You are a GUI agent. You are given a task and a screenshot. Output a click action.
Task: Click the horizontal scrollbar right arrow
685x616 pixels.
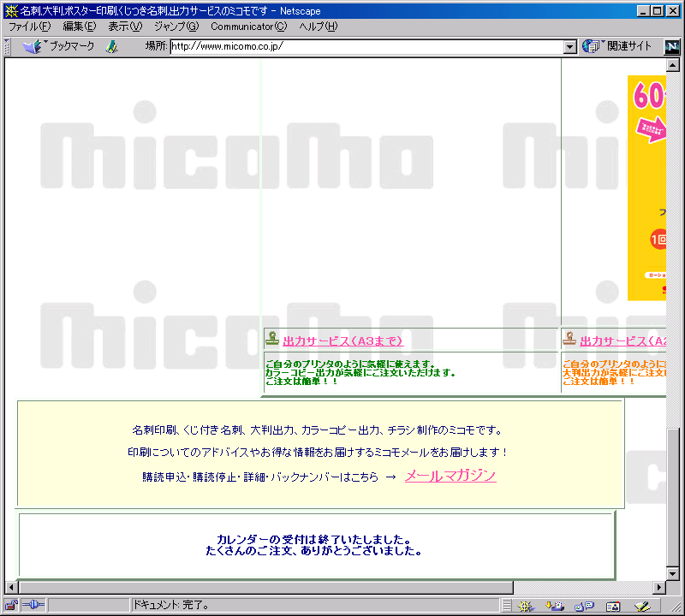[x=659, y=588]
